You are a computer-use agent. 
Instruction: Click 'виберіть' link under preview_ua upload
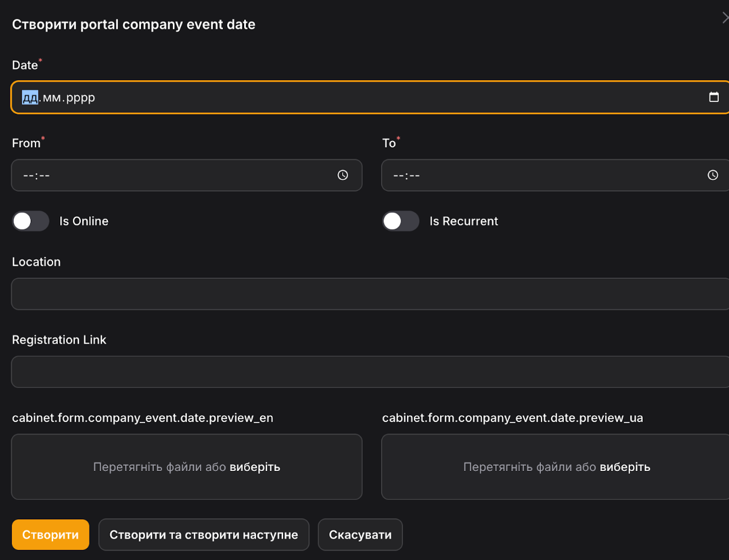click(x=625, y=467)
